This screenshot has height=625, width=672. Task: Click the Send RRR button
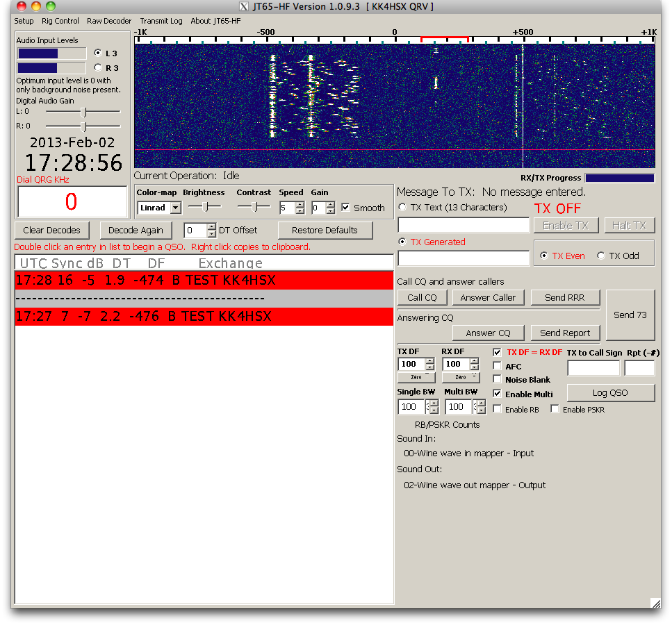(565, 297)
